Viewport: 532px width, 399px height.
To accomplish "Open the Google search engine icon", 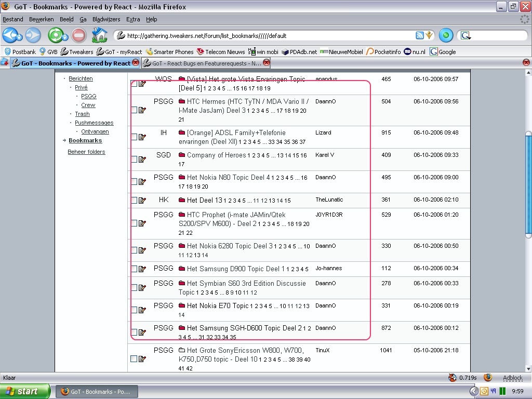I will tap(465, 35).
